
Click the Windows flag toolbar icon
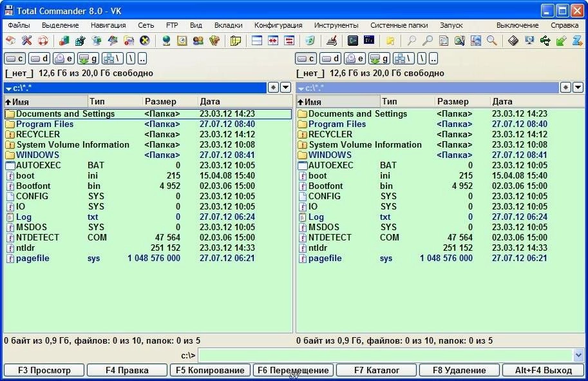tap(113, 40)
